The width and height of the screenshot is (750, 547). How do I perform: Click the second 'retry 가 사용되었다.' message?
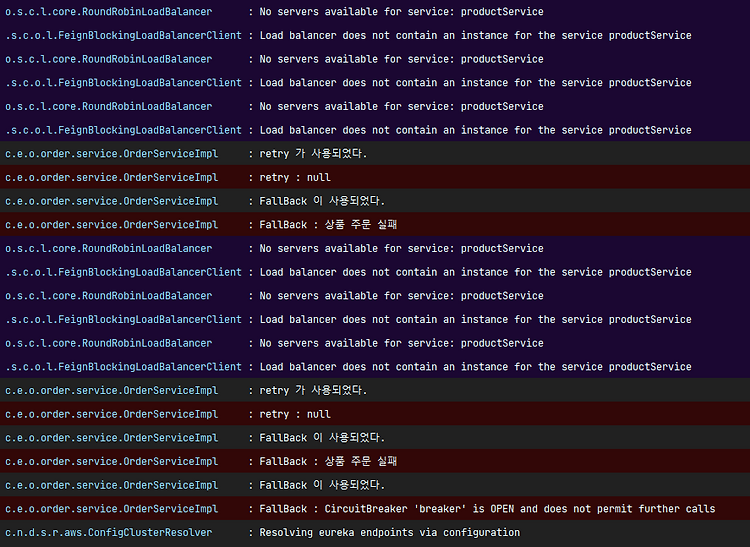313,390
